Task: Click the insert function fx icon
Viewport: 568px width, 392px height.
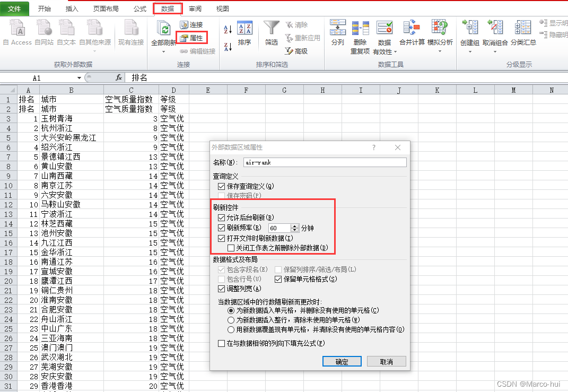Action: pyautogui.click(x=119, y=77)
